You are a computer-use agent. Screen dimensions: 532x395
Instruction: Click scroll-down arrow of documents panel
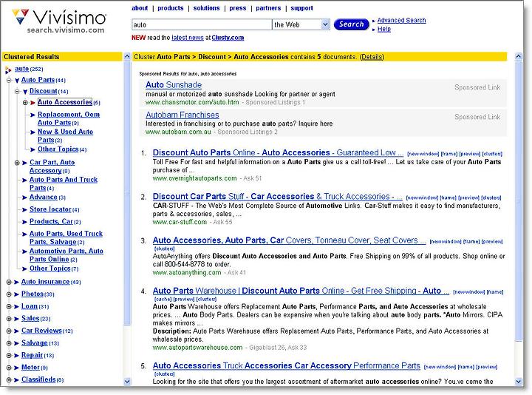pyautogui.click(x=518, y=382)
